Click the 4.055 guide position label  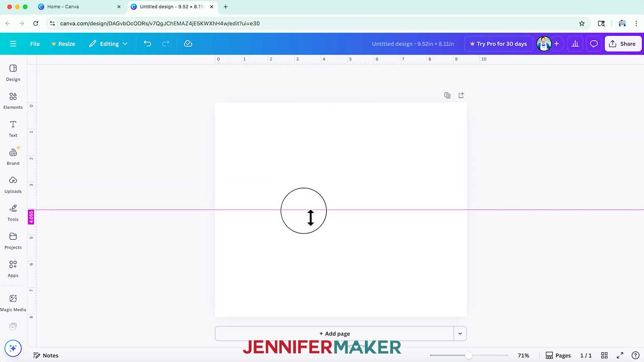click(x=31, y=217)
